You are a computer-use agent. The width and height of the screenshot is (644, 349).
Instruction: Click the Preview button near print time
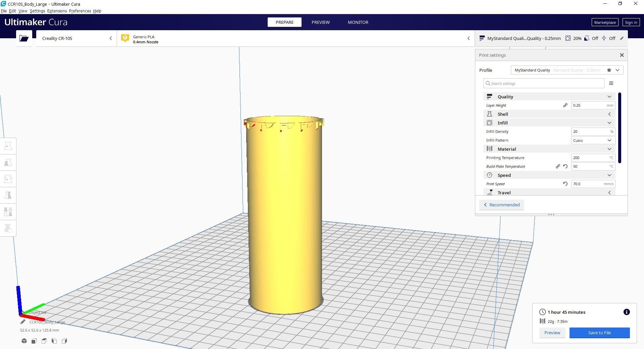[x=552, y=333]
